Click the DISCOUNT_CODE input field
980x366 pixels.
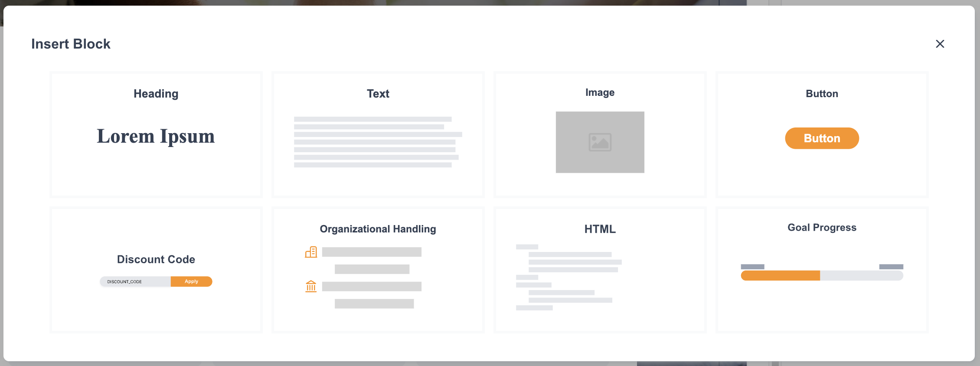coord(135,282)
